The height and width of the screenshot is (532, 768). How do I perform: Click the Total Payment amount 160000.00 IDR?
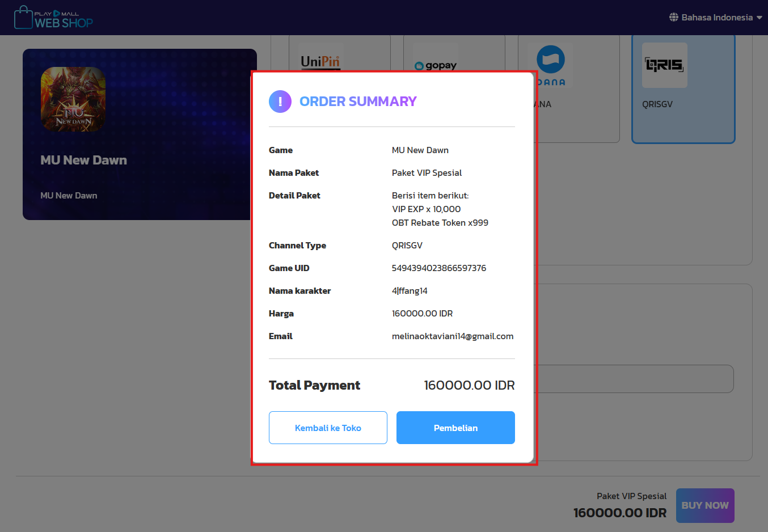click(469, 385)
